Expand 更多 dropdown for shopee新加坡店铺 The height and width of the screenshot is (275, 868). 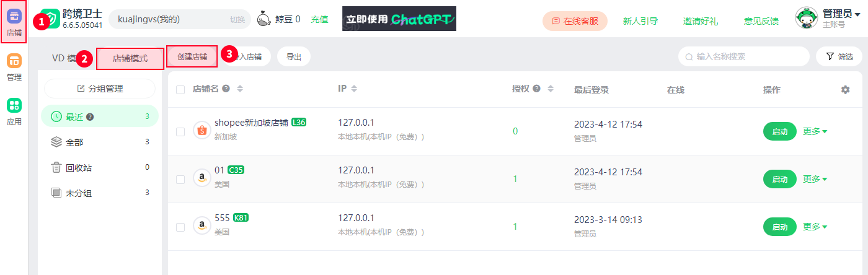pos(815,131)
